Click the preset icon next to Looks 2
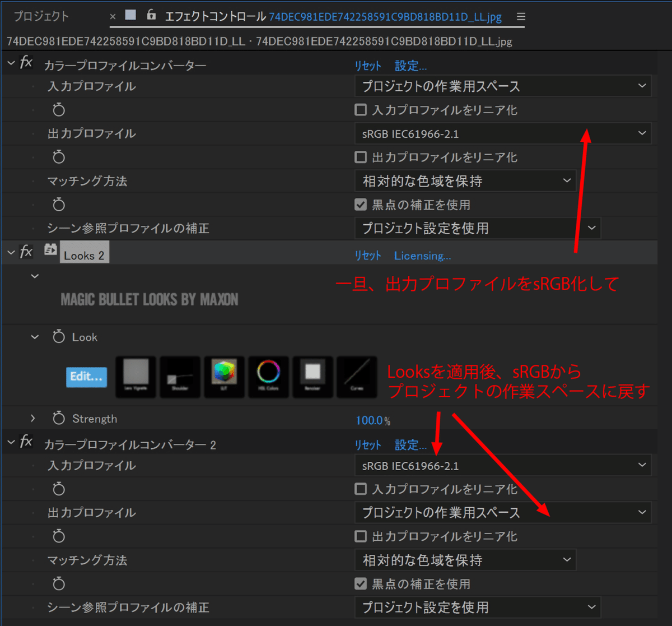 point(50,250)
